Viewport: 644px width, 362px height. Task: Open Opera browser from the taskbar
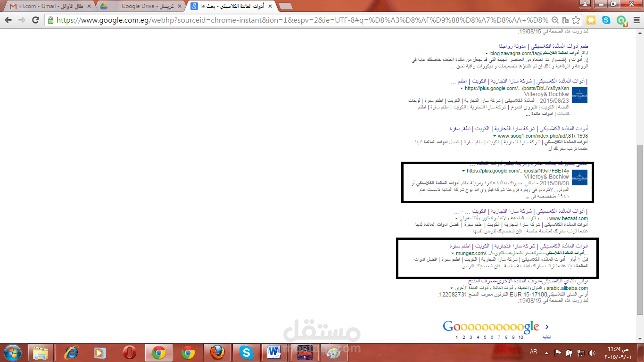click(129, 353)
